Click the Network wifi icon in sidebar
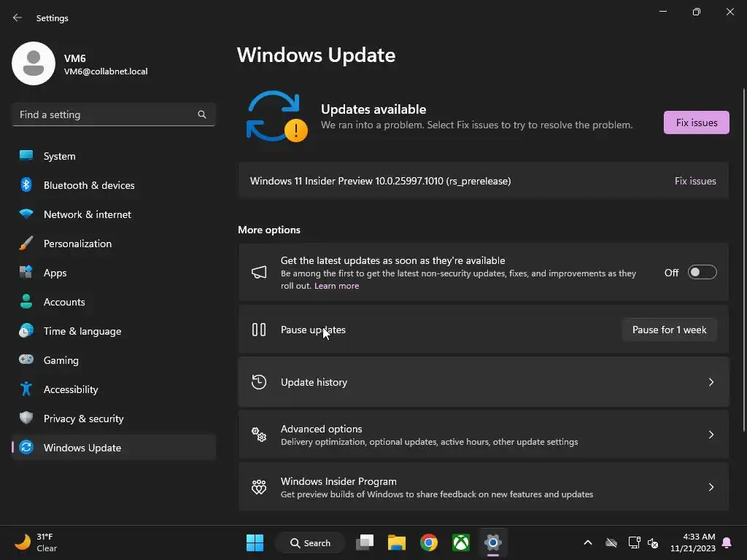Screen dimensions: 747x560 click(26, 214)
